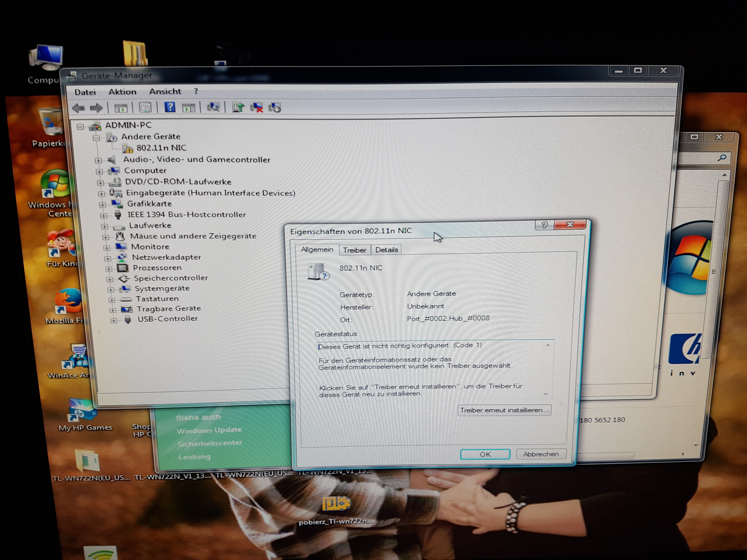
Task: Expand Audio-, Video- und Gamecontroller node
Action: 98,160
